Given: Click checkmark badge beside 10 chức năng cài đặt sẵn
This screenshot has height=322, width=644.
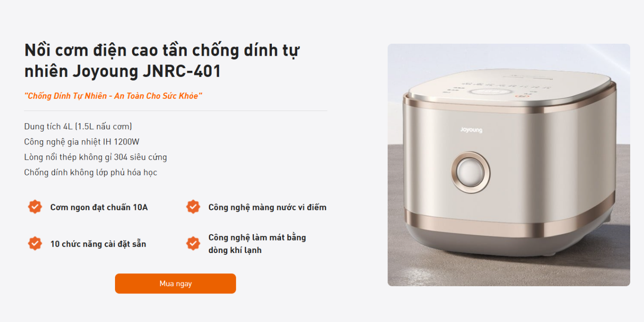Looking at the screenshot, I should pyautogui.click(x=35, y=243).
